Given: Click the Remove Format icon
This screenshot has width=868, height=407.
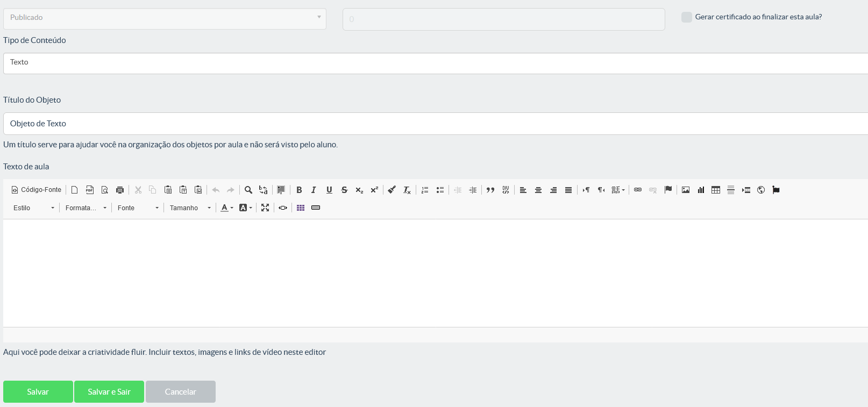Looking at the screenshot, I should (407, 190).
